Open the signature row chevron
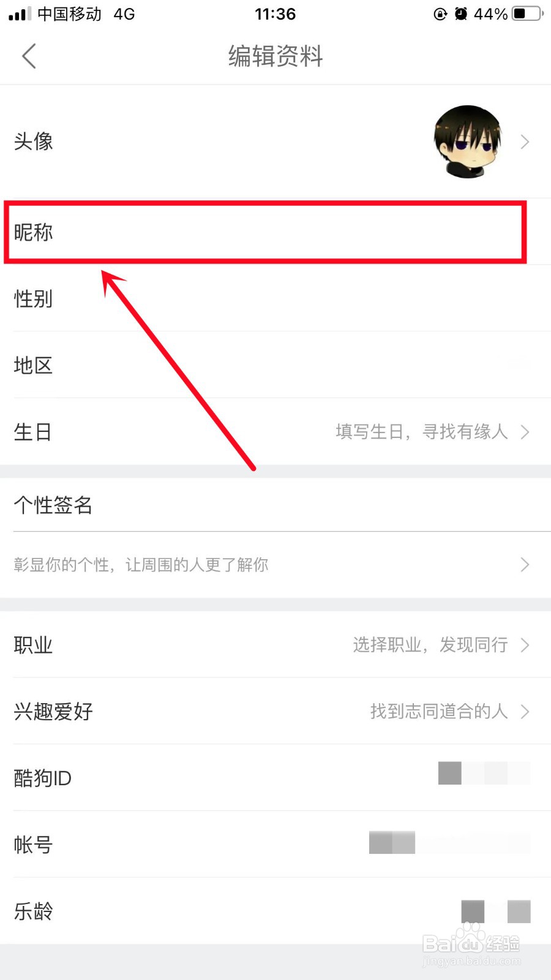Image resolution: width=551 pixels, height=980 pixels. coord(525,565)
